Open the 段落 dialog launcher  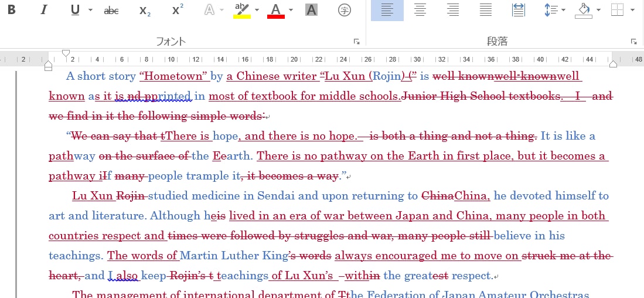click(635, 42)
